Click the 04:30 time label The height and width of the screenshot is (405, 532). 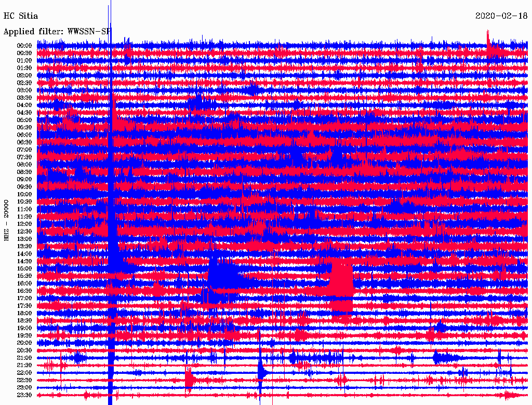pyautogui.click(x=24, y=113)
